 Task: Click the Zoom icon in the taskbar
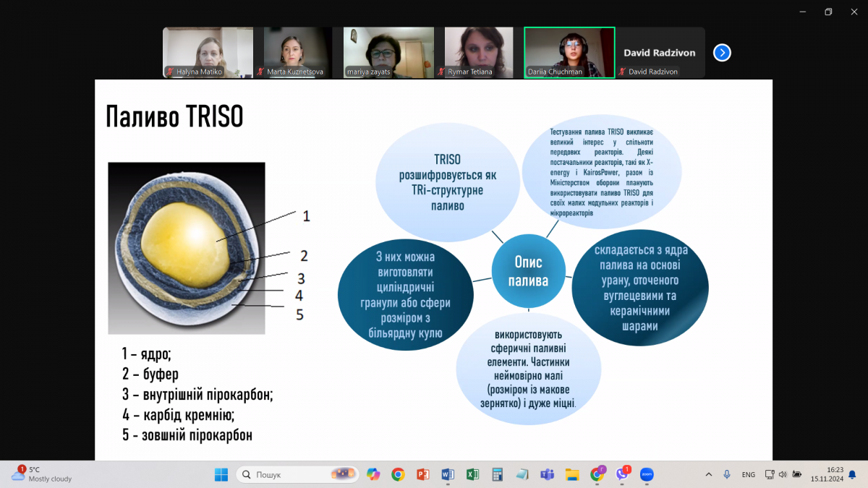[647, 474]
